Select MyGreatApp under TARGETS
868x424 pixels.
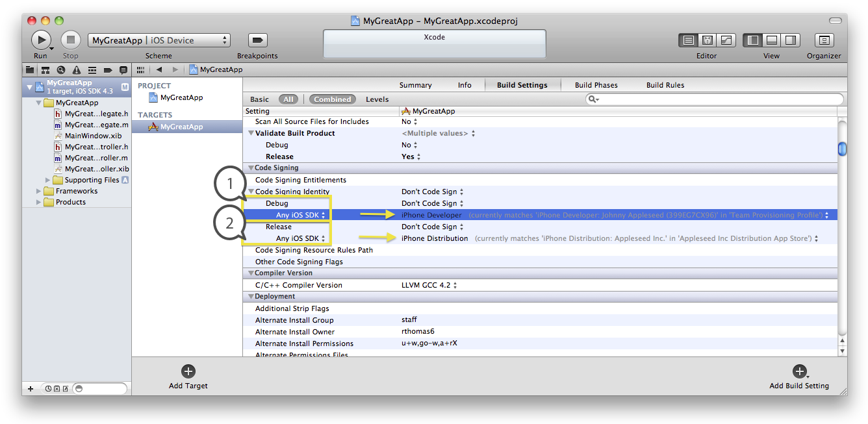pyautogui.click(x=175, y=127)
